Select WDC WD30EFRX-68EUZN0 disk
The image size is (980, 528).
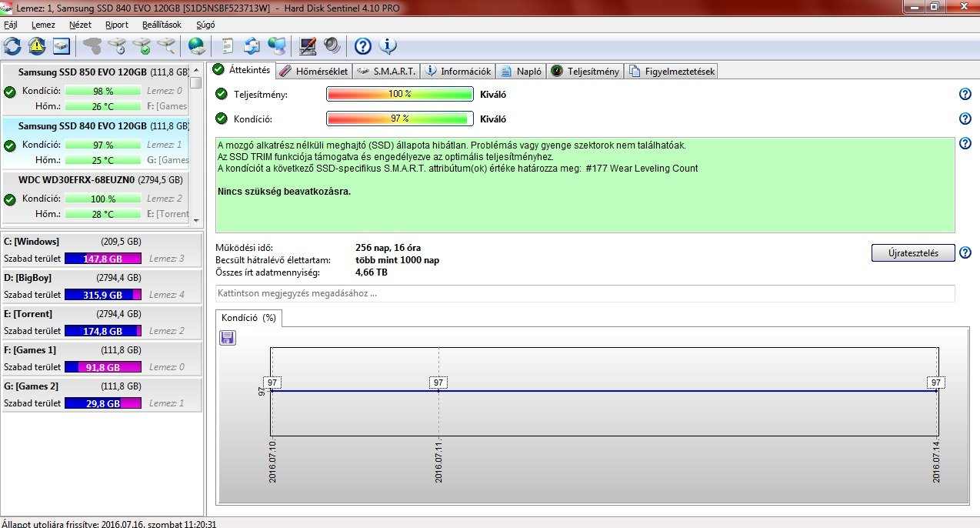[x=95, y=197]
